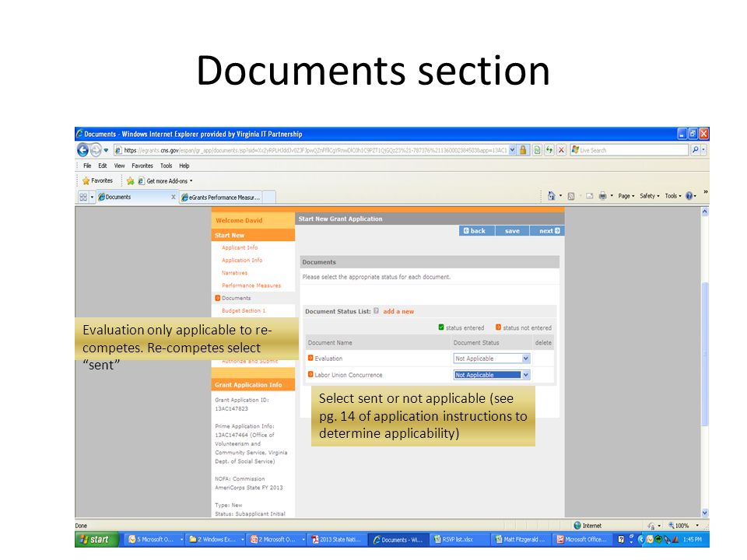Click the Print icon in command bar
Screen dimensions: 747x560
[x=602, y=196]
